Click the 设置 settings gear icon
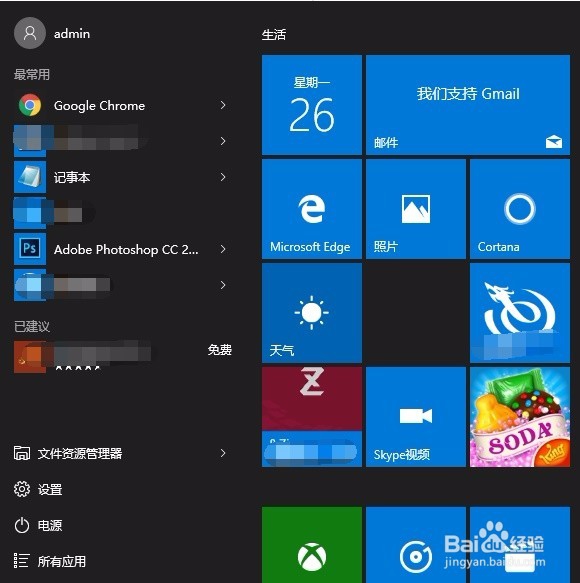The height and width of the screenshot is (583, 580). 22,489
